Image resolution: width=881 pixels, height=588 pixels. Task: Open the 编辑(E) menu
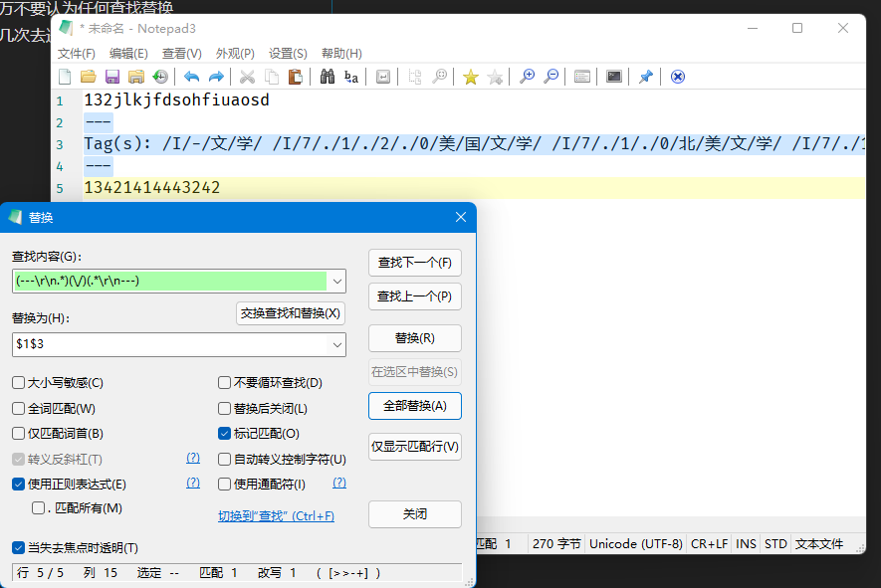pos(127,54)
